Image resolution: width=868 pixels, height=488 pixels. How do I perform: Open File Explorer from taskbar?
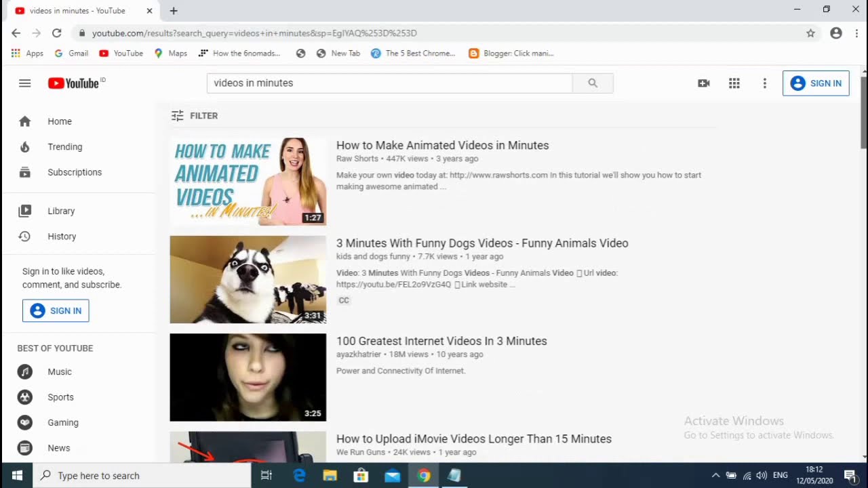pyautogui.click(x=330, y=476)
